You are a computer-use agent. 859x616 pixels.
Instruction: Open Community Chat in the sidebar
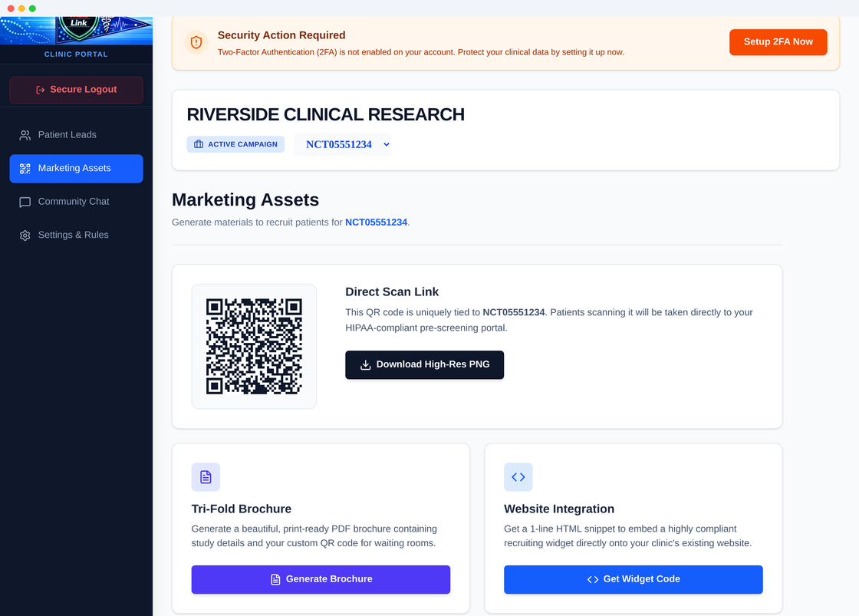point(76,202)
